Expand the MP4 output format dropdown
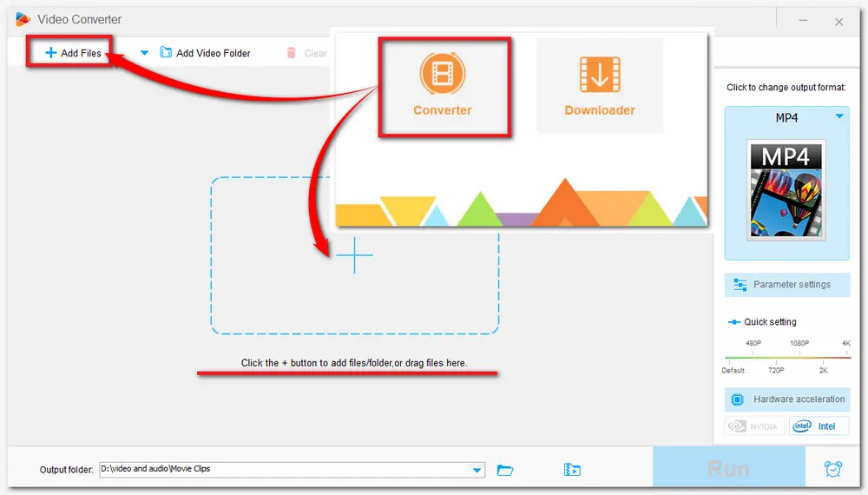The width and height of the screenshot is (868, 495). 839,116
